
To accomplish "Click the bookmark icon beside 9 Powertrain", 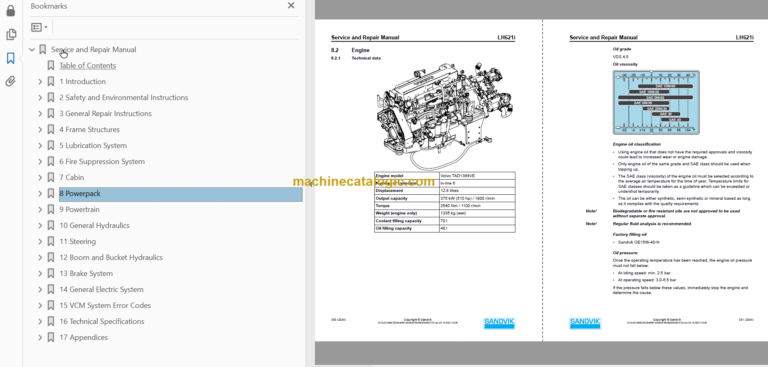I will point(50,210).
